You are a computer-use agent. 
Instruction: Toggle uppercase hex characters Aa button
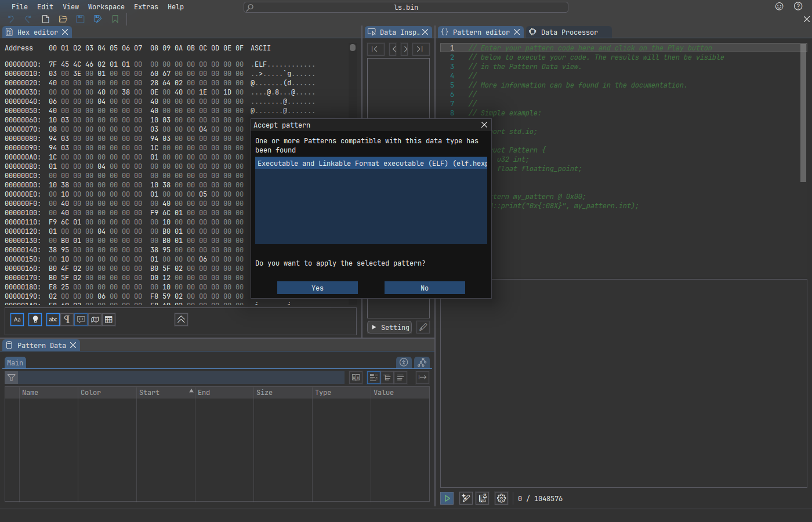17,320
